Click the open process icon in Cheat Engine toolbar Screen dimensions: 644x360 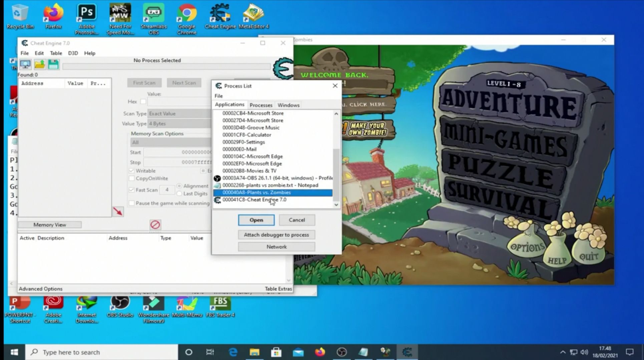click(25, 64)
